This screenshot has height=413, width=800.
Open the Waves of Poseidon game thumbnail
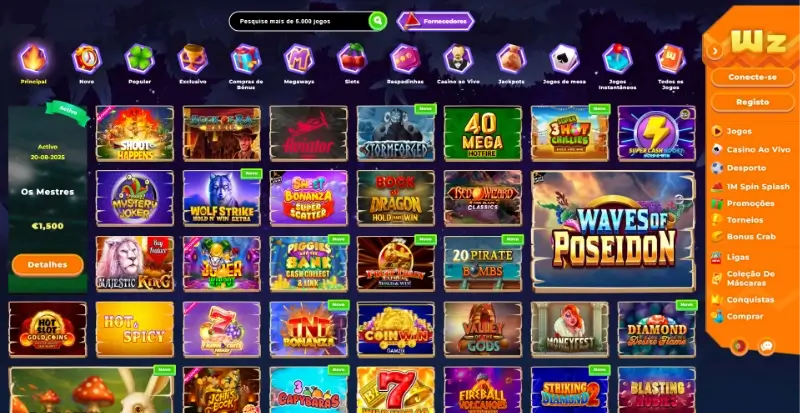click(x=613, y=231)
